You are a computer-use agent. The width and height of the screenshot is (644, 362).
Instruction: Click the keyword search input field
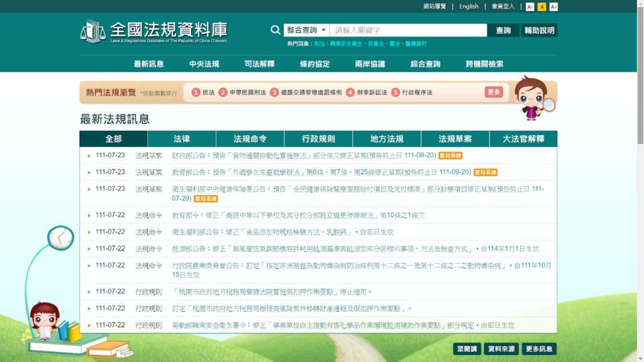click(408, 30)
